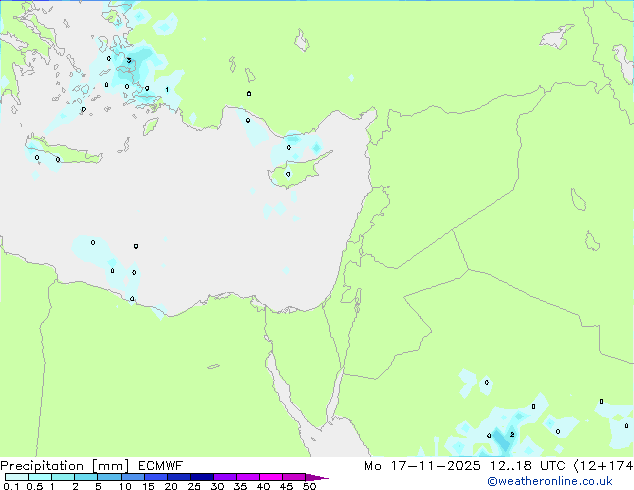Click the "Mo 17-11-2025" date text

click(422, 466)
